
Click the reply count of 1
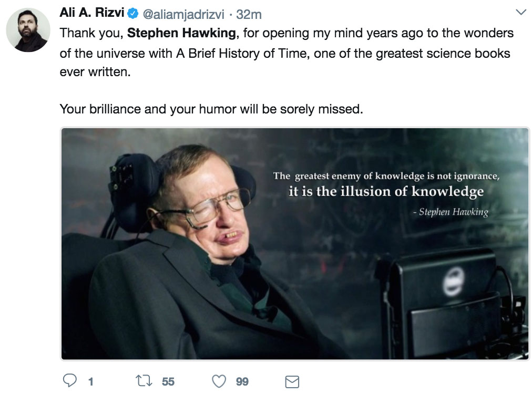pyautogui.click(x=90, y=381)
